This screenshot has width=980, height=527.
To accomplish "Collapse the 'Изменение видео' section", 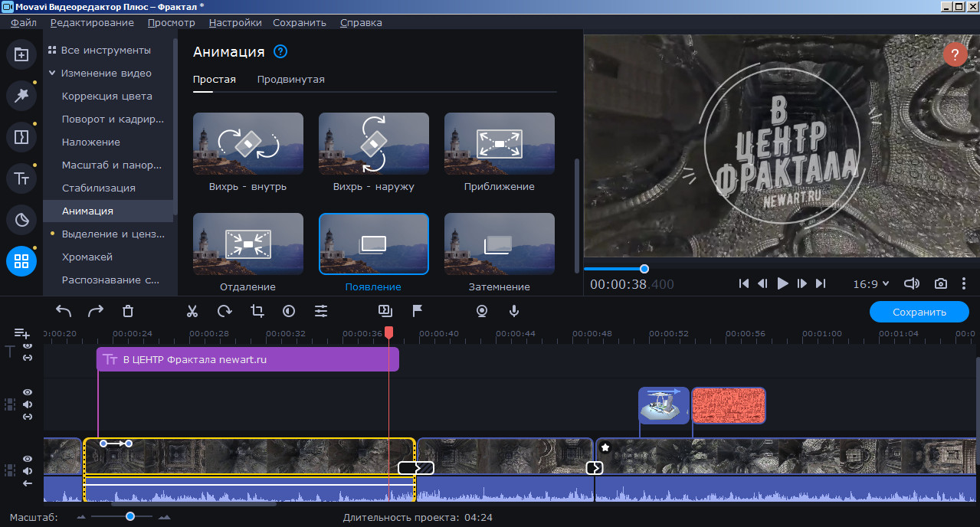I will click(52, 74).
